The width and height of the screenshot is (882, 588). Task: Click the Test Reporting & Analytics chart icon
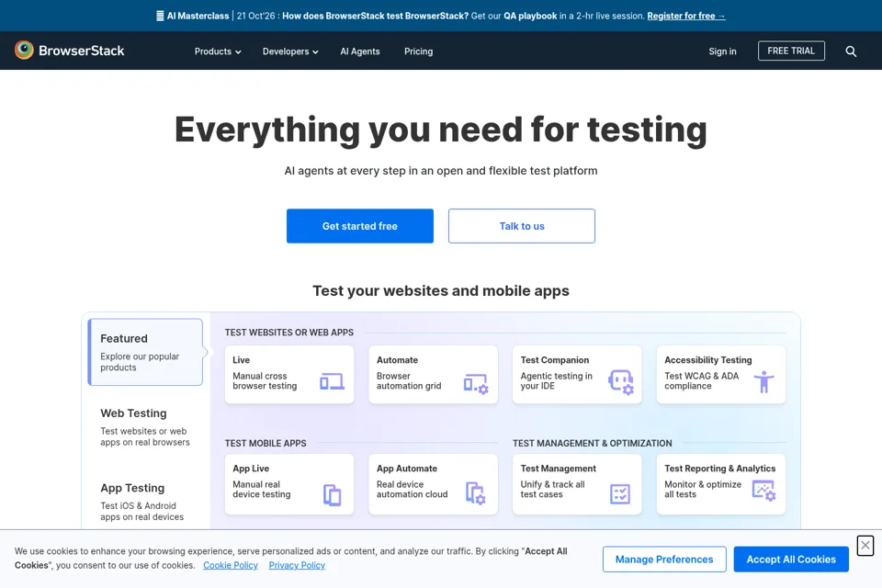[x=763, y=491]
